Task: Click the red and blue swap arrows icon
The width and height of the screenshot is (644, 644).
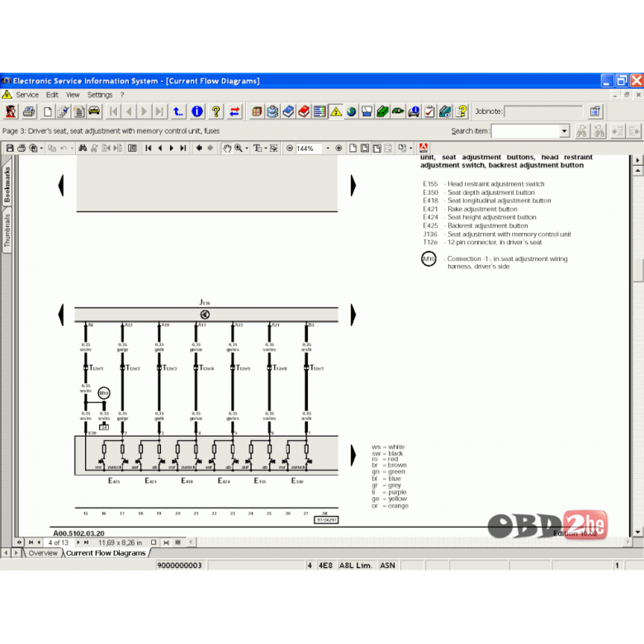Action: (x=234, y=111)
